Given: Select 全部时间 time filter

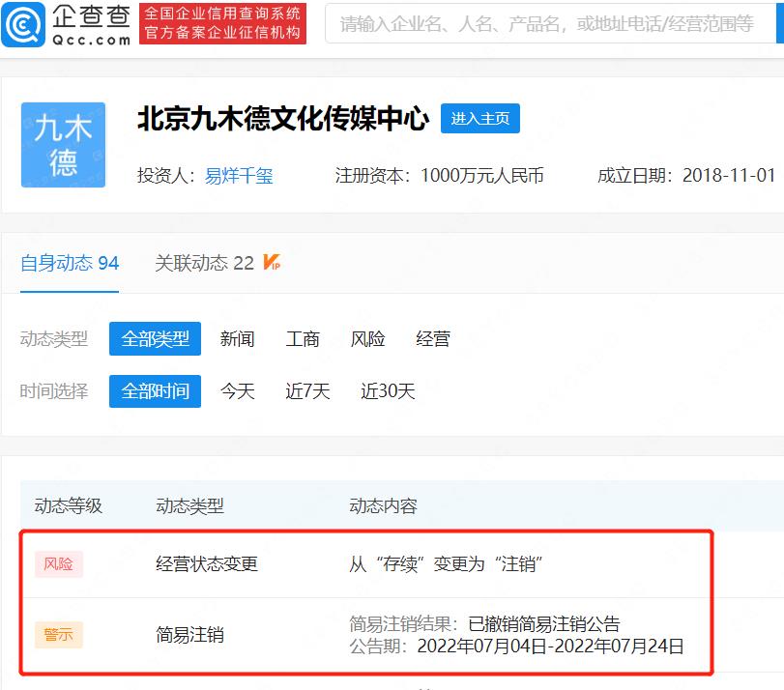Looking at the screenshot, I should click(155, 391).
